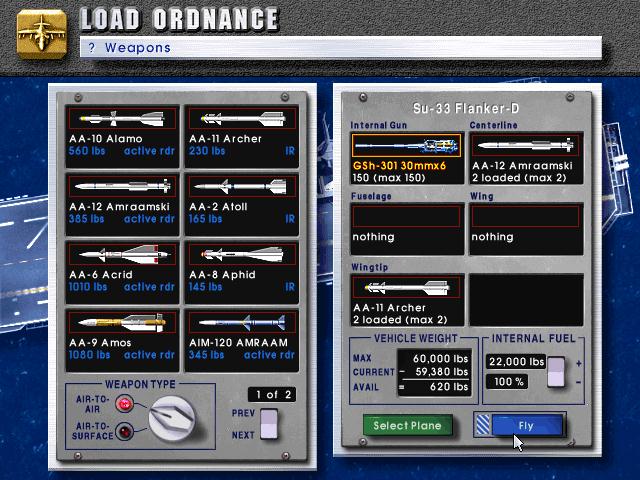This screenshot has height=480, width=640.
Task: Click the '59,380 lbs' current weight value
Action: pos(441,372)
